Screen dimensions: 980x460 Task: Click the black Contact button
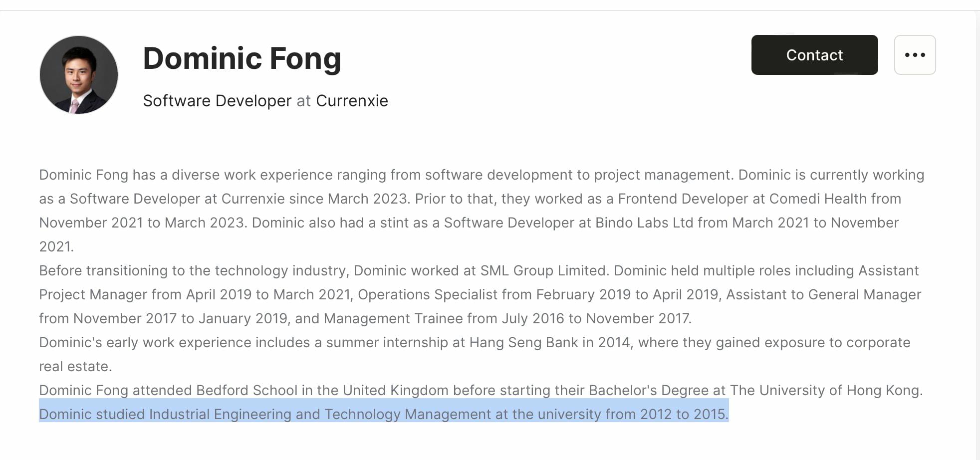814,55
